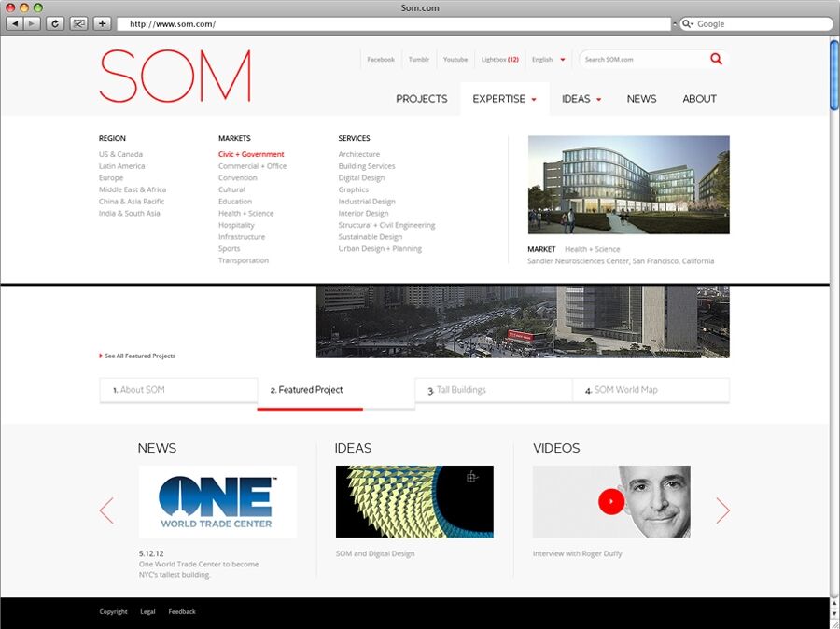Click the Copyright footer link
The image size is (840, 629).
point(114,611)
